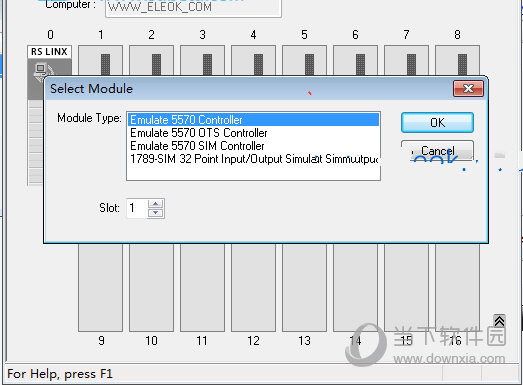Select empty chassis slot 2
The width and height of the screenshot is (523, 385).
[x=151, y=60]
